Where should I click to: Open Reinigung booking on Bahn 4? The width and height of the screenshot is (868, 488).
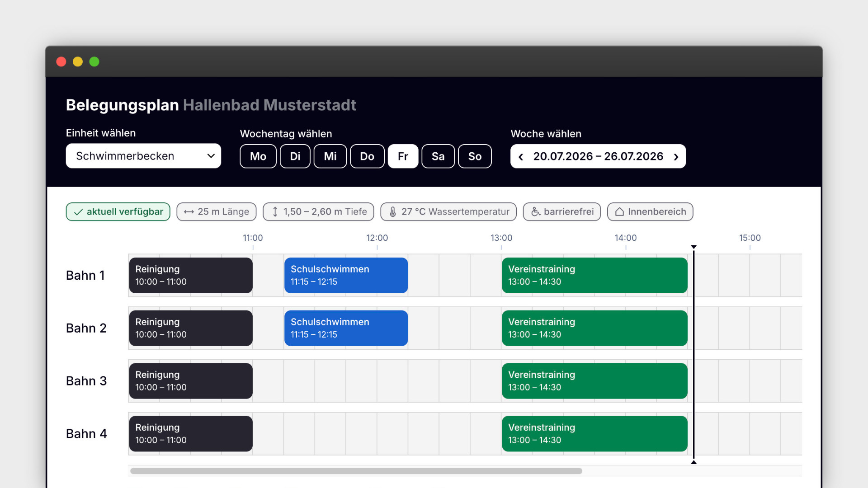tap(191, 434)
